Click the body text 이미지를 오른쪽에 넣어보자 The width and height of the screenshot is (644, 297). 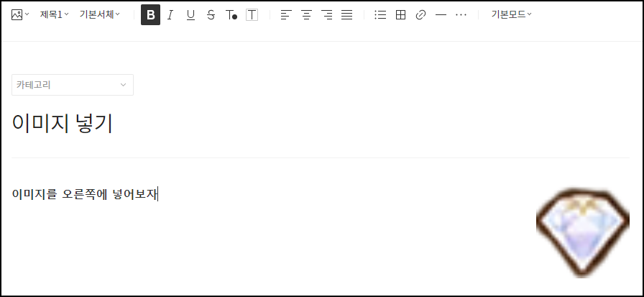(85, 194)
